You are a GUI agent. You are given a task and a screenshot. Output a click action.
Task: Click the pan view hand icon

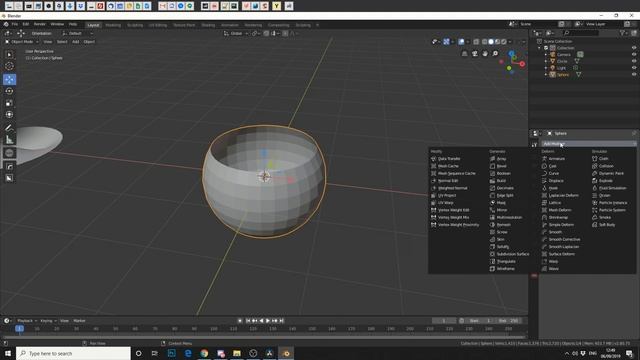pos(485,53)
